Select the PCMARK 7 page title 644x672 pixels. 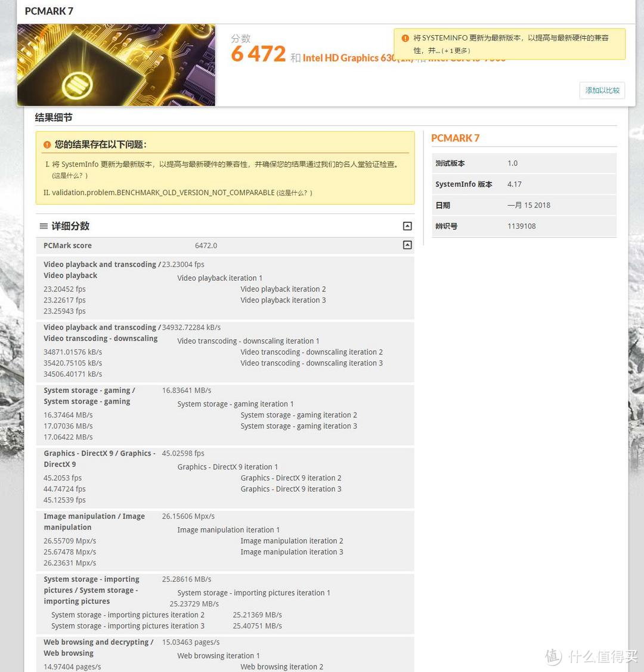tap(49, 11)
